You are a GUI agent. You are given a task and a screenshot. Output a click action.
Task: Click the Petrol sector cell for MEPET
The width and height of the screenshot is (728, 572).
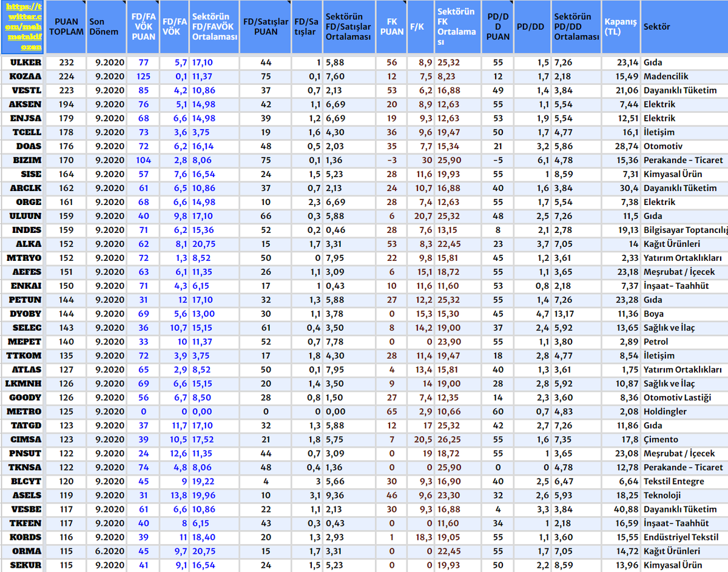[x=684, y=342]
